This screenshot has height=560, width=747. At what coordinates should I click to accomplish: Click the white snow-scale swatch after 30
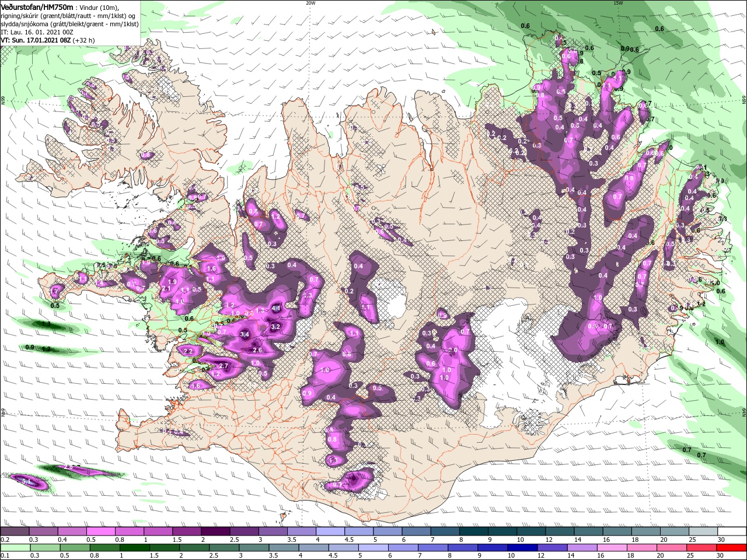coord(732,531)
